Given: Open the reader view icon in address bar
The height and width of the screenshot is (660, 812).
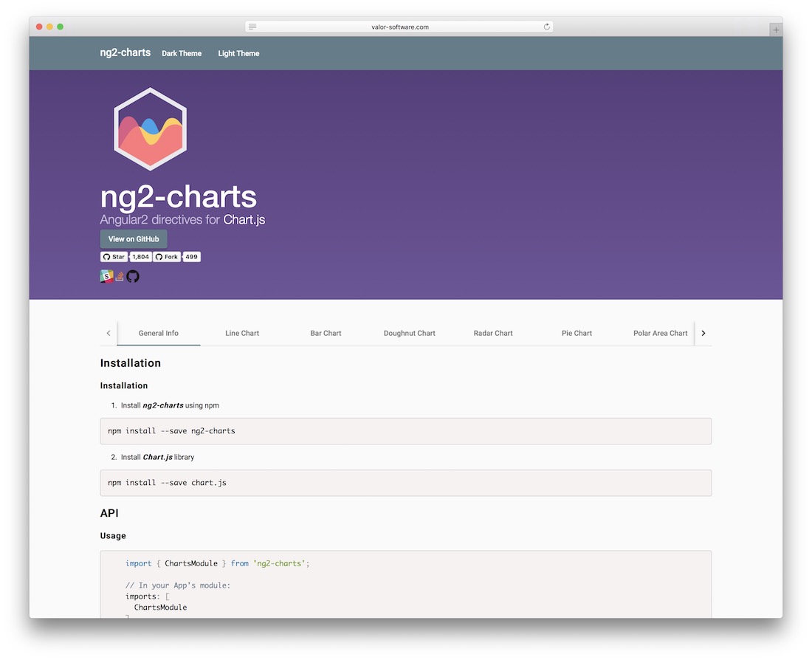Looking at the screenshot, I should (x=252, y=27).
